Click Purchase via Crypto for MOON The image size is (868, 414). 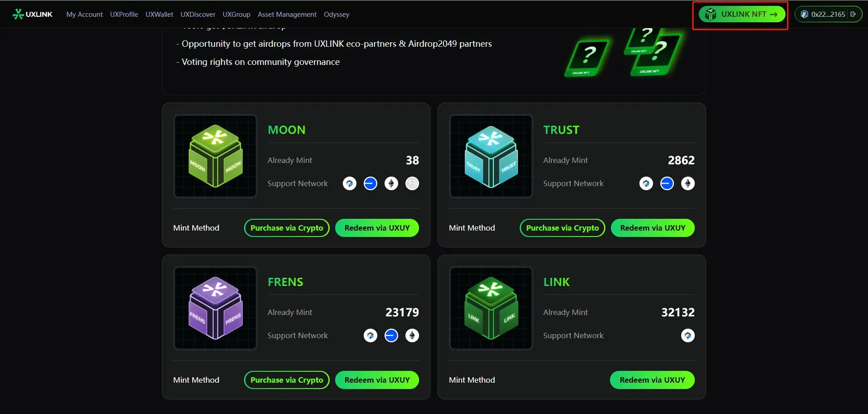pos(287,228)
